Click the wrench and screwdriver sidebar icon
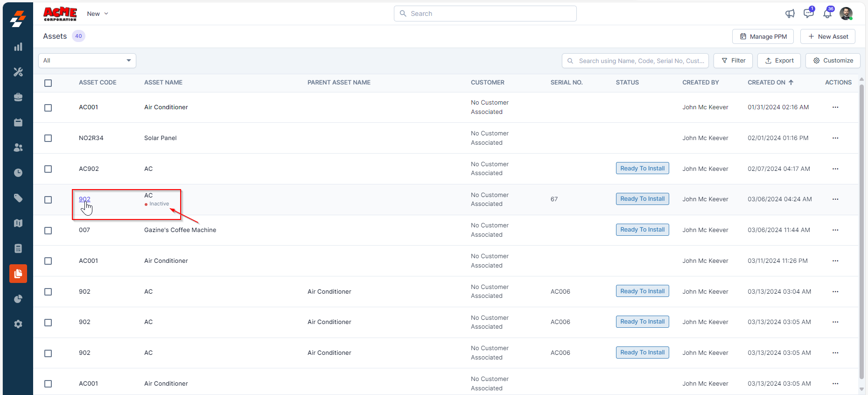This screenshot has height=395, width=868. pos(18,72)
